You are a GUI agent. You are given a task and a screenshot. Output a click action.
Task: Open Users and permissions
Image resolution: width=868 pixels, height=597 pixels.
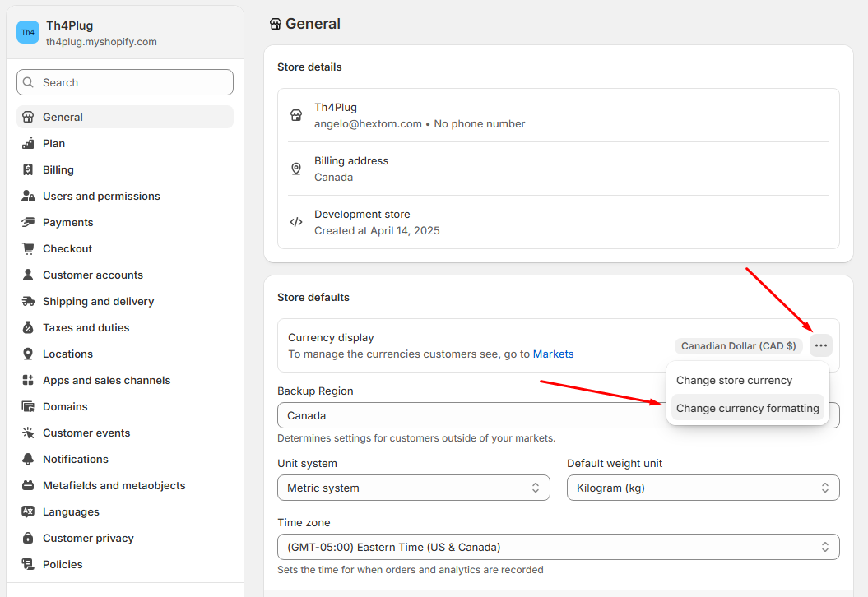125,196
